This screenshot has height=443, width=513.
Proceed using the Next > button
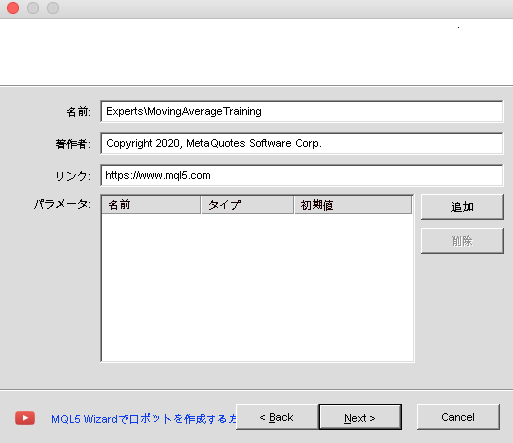pos(360,417)
